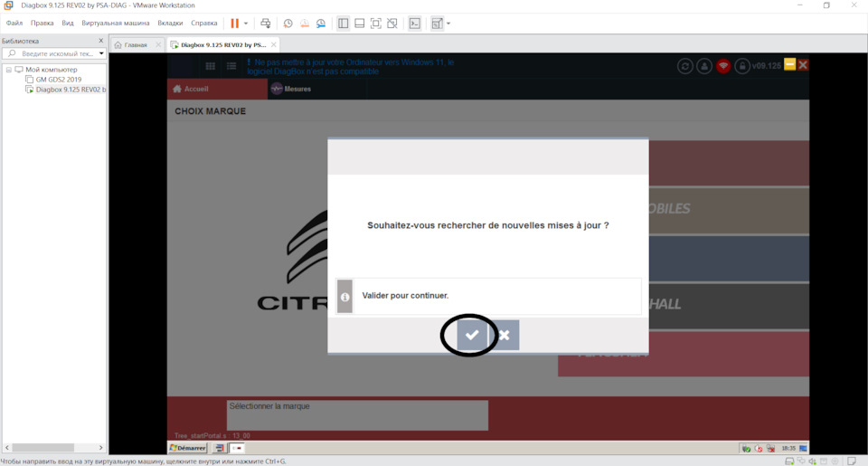
Task: Close the Библиотека panel
Action: [100, 41]
